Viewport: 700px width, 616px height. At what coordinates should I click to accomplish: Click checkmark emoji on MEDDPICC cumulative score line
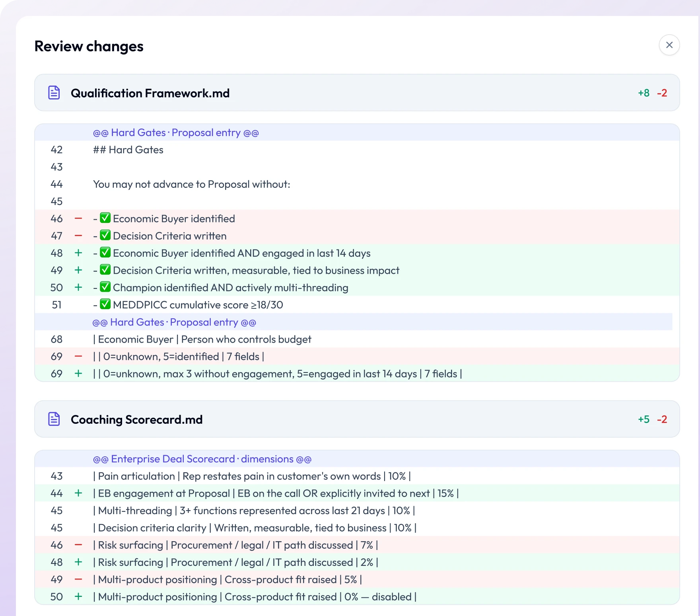click(105, 304)
